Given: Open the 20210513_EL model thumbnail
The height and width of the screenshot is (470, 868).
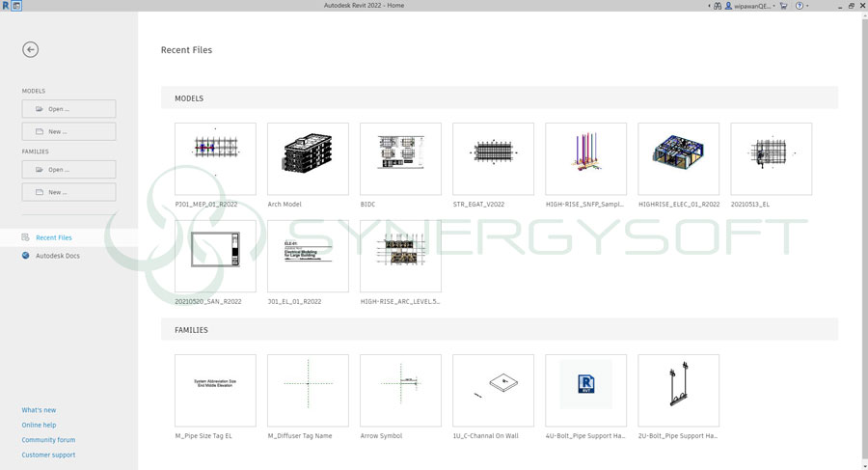Looking at the screenshot, I should click(x=772, y=158).
